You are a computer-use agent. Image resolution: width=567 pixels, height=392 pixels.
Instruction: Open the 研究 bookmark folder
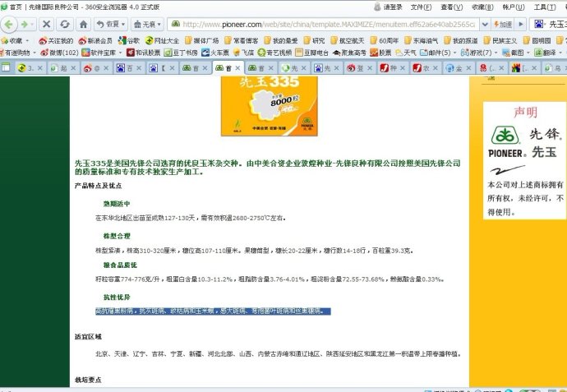click(314, 40)
